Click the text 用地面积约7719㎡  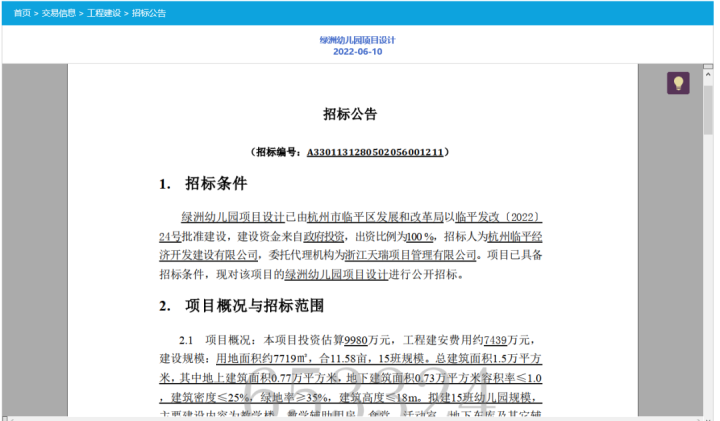click(261, 358)
